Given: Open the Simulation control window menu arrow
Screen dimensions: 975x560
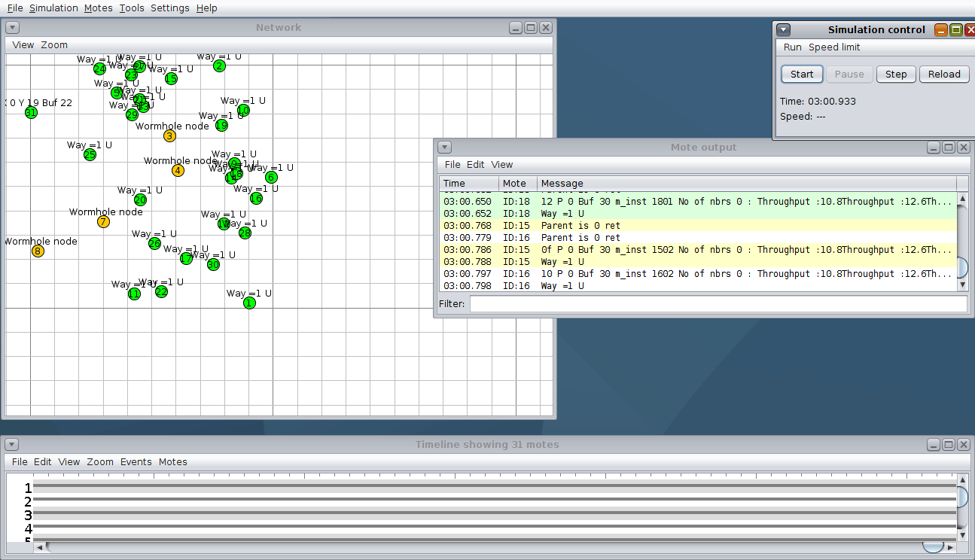Looking at the screenshot, I should coord(784,30).
